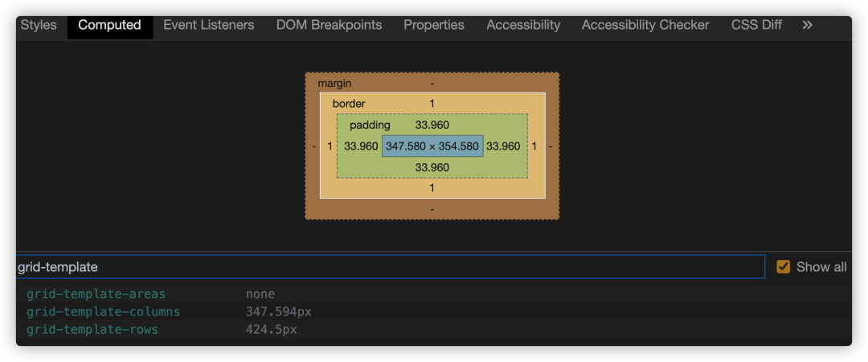
Task: Click the padding right value 33.960
Action: [x=503, y=146]
